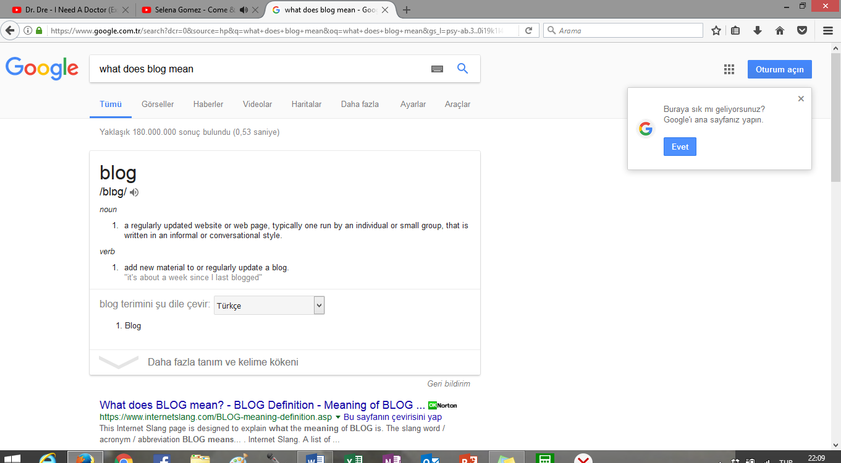Click the Evet button
This screenshot has height=463, width=841.
click(680, 146)
